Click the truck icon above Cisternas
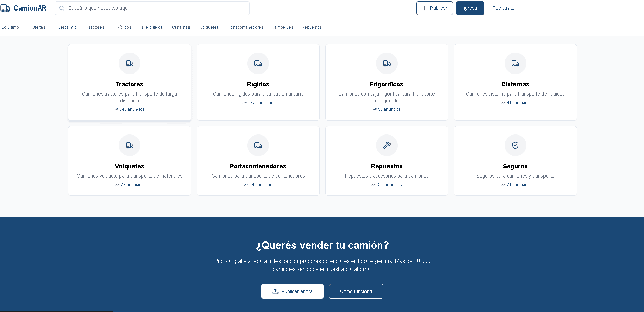 coord(515,63)
